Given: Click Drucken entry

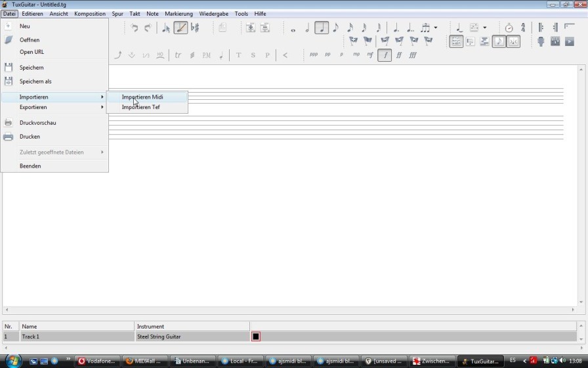Looking at the screenshot, I should pos(54,137).
